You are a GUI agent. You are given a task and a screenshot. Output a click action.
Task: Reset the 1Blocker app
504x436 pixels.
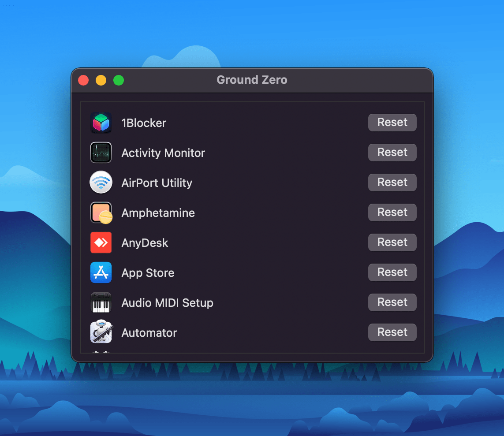pyautogui.click(x=392, y=123)
